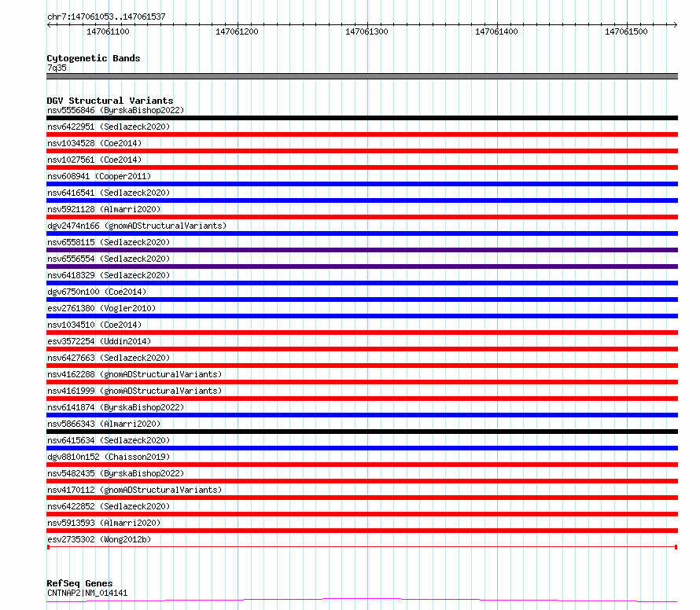Click the RefSeq Genes track title
The image size is (700, 610).
[79, 583]
